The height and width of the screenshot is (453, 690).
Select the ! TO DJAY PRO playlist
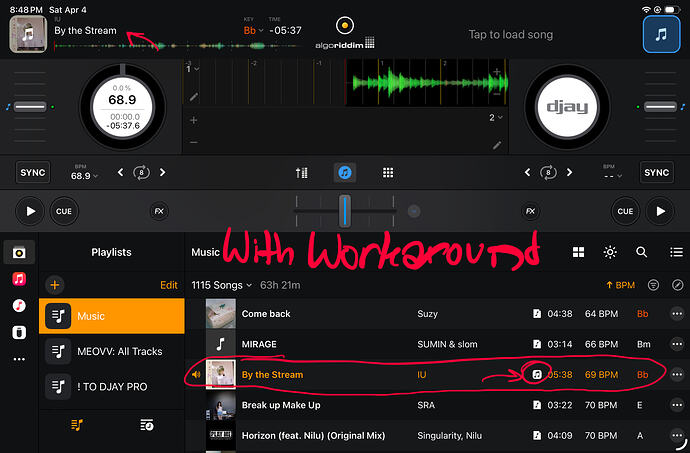tap(112, 386)
